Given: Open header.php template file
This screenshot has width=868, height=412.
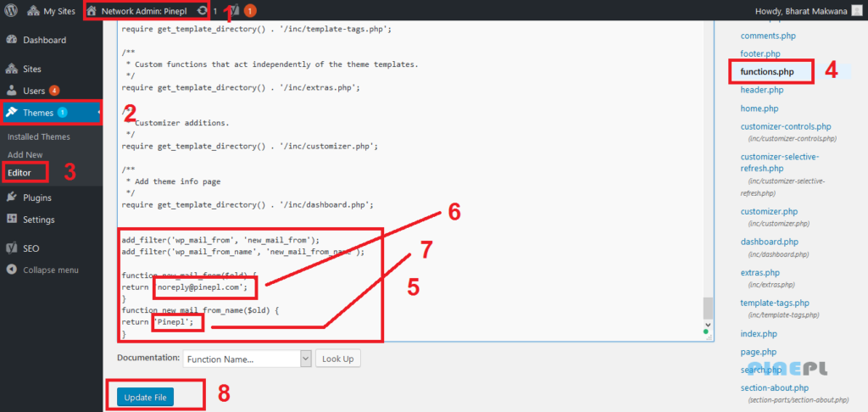Looking at the screenshot, I should coord(762,90).
